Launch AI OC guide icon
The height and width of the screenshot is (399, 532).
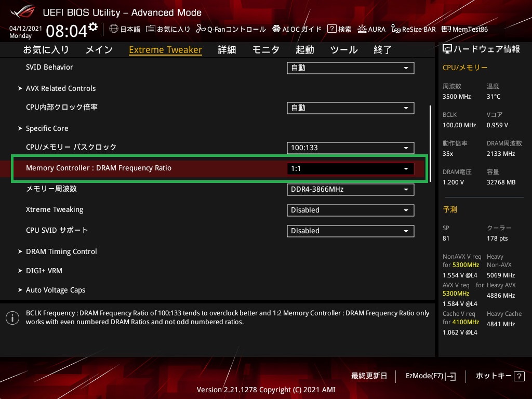pos(276,29)
